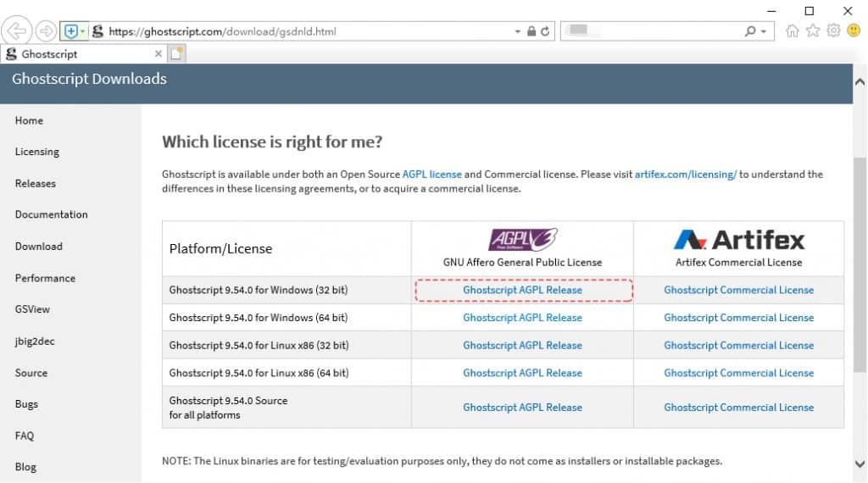Image resolution: width=868 pixels, height=483 pixels.
Task: Open Favorites star icon
Action: tap(813, 31)
